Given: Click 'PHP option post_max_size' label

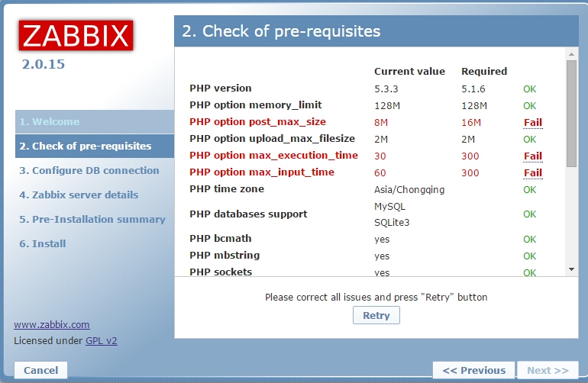Looking at the screenshot, I should pos(257,122).
